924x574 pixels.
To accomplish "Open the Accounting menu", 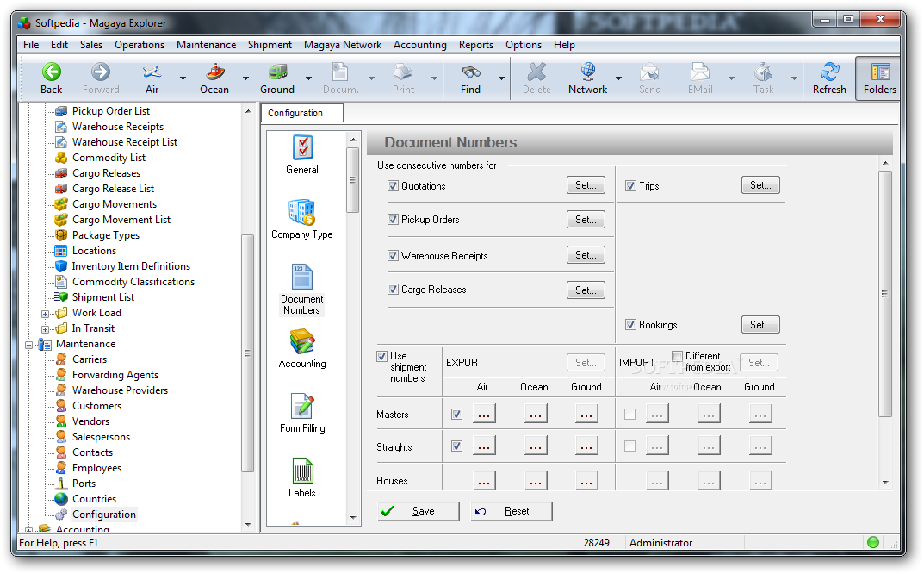I will [x=420, y=45].
